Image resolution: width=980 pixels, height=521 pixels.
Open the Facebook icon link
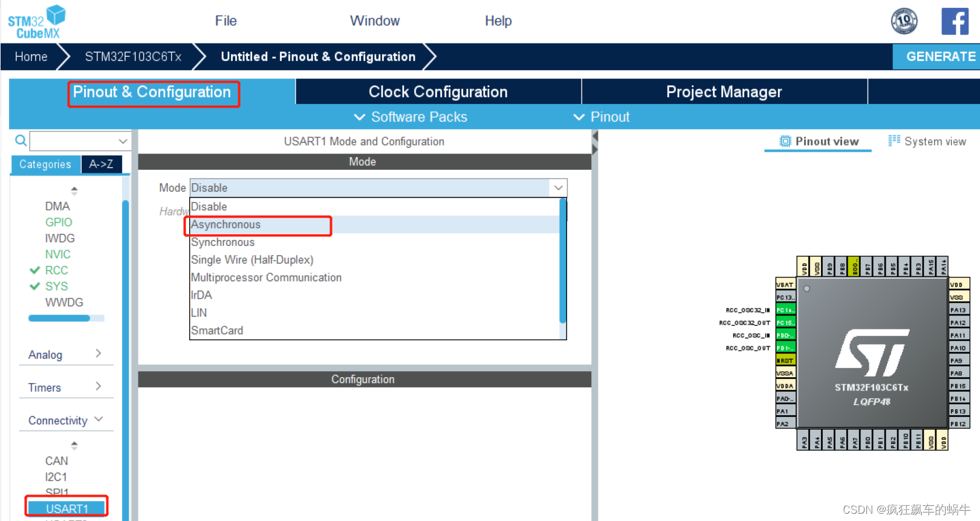pyautogui.click(x=955, y=21)
